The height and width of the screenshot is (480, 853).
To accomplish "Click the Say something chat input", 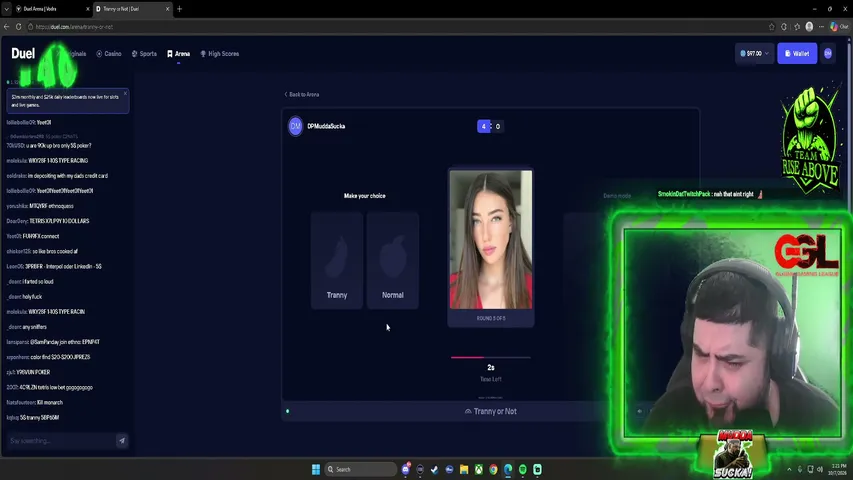I will [x=61, y=441].
